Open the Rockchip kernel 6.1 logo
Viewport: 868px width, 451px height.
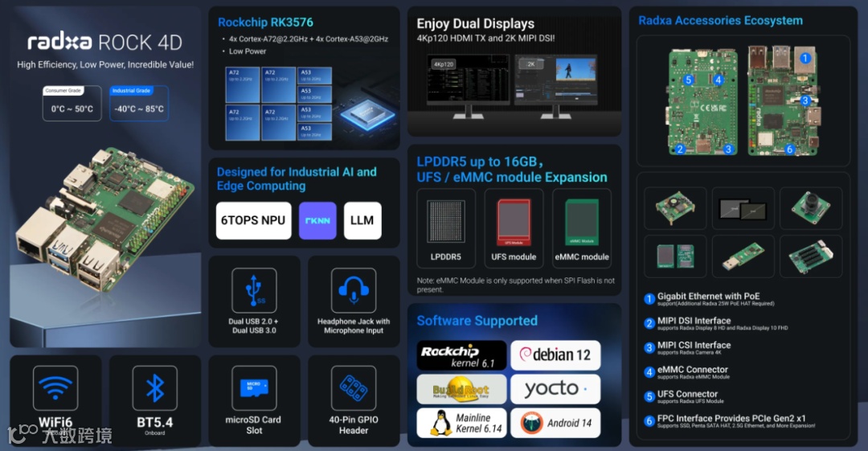click(461, 355)
